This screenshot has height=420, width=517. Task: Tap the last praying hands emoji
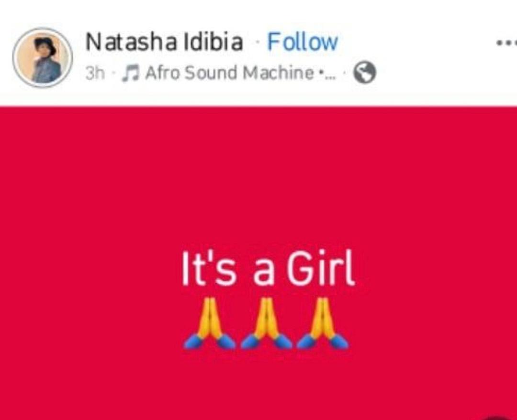(323, 323)
